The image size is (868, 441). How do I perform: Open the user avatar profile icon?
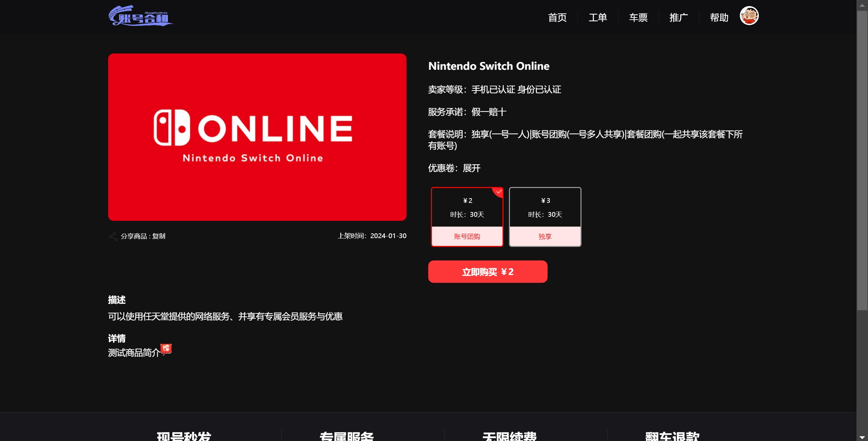click(749, 16)
